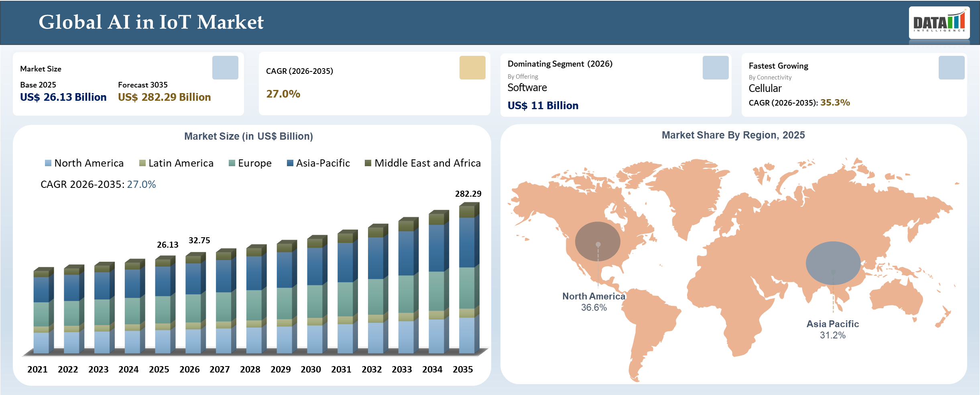Click the blue square in Market Size card
This screenshot has width=980, height=395.
coord(225,67)
